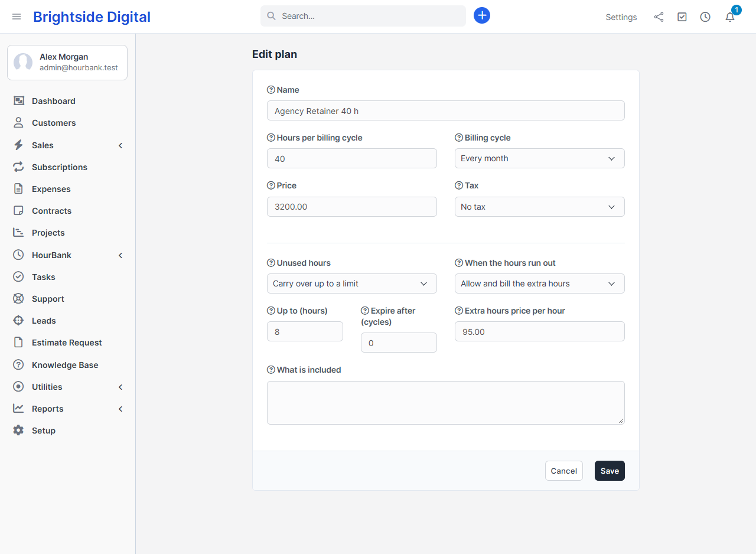Focus the What is included textarea
The image size is (756, 554).
click(x=446, y=403)
